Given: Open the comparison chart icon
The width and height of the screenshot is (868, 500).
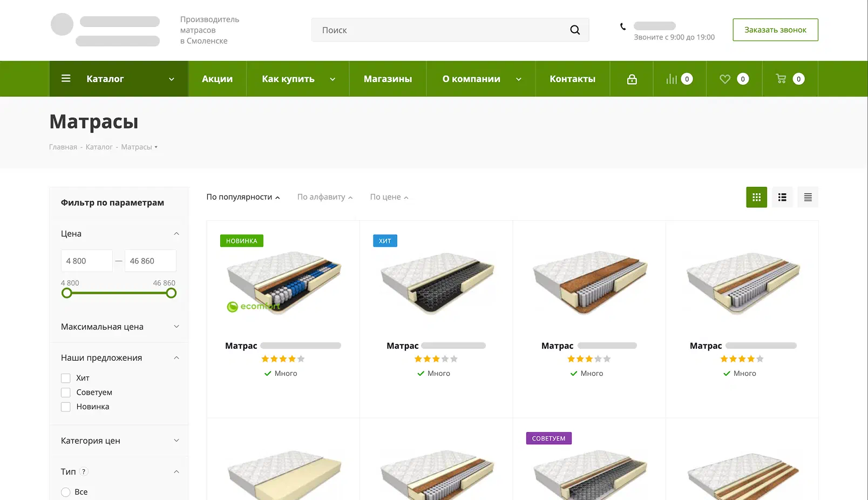Looking at the screenshot, I should coord(672,79).
